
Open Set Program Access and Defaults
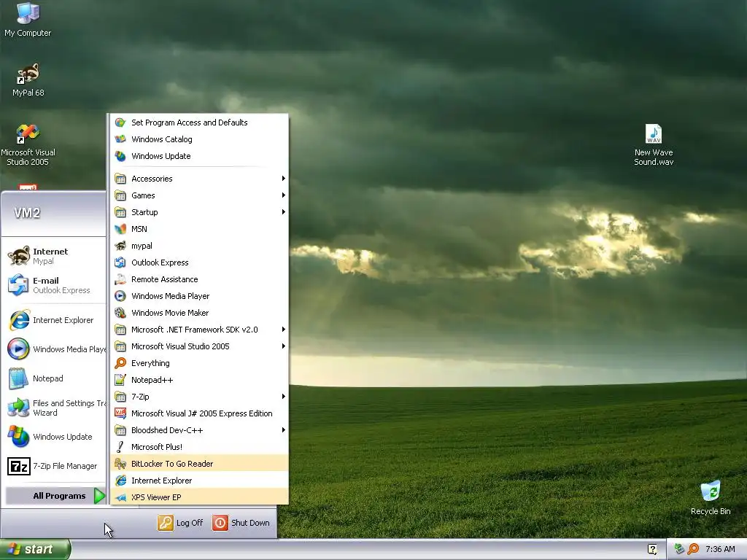199,122
